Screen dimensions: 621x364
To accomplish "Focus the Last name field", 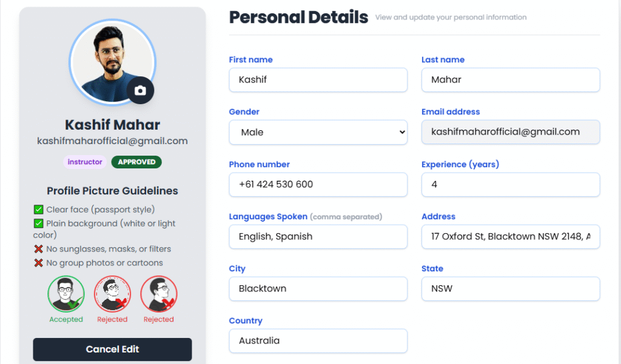I will 510,80.
